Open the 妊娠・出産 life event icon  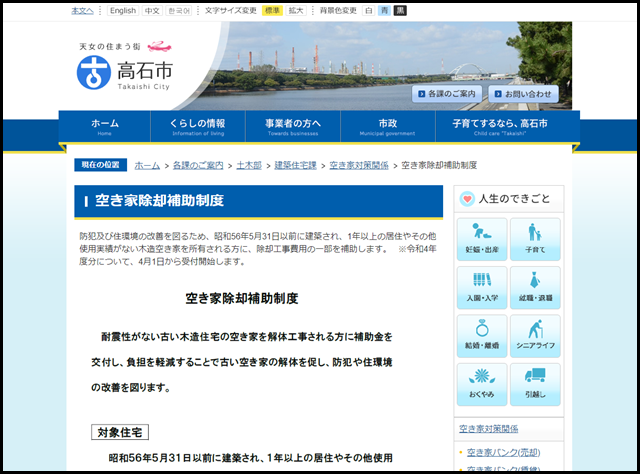(481, 240)
